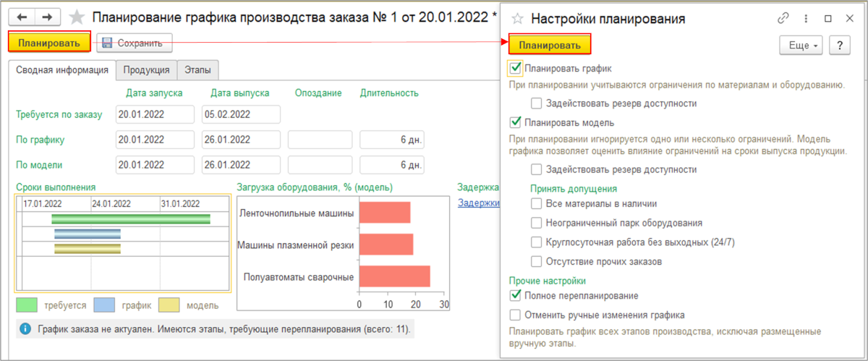Disable the Полное перепланирование checkbox

pos(516,295)
